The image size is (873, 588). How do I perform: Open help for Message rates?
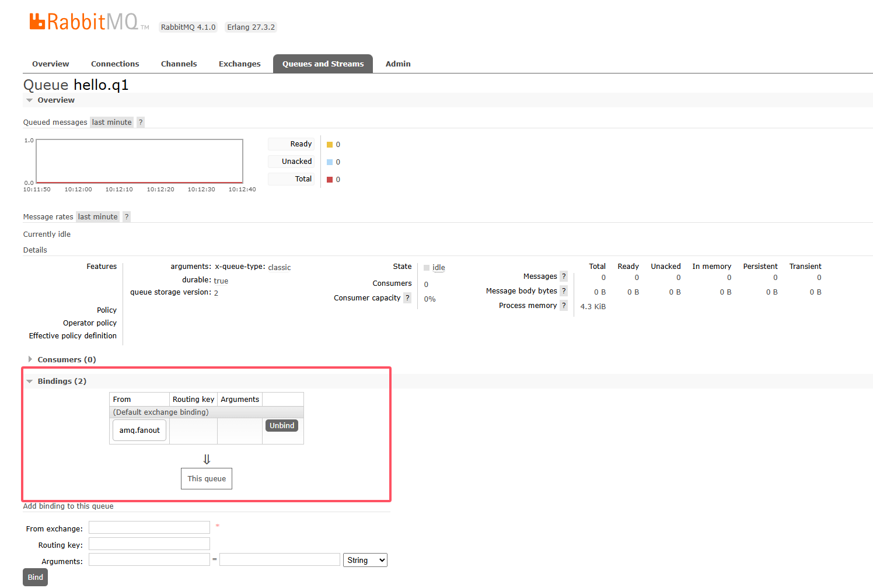(x=127, y=217)
